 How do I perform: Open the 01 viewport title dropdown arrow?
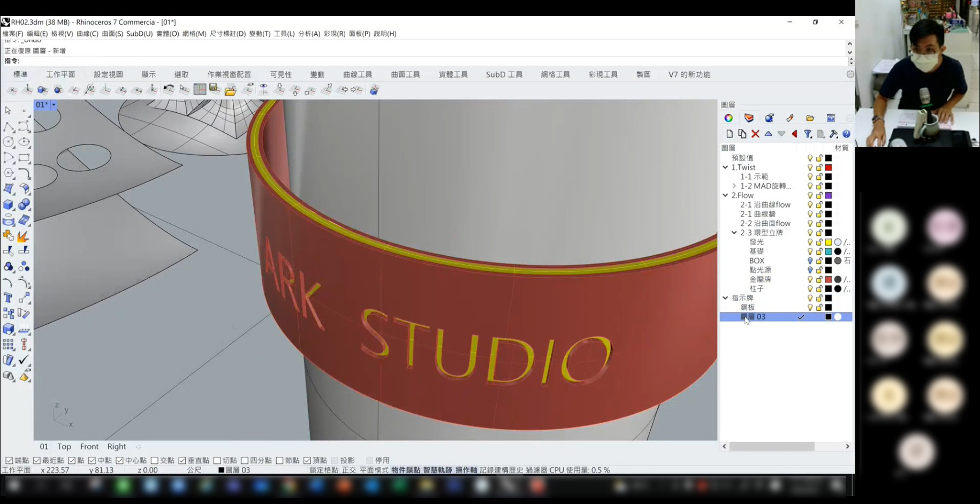[x=54, y=105]
